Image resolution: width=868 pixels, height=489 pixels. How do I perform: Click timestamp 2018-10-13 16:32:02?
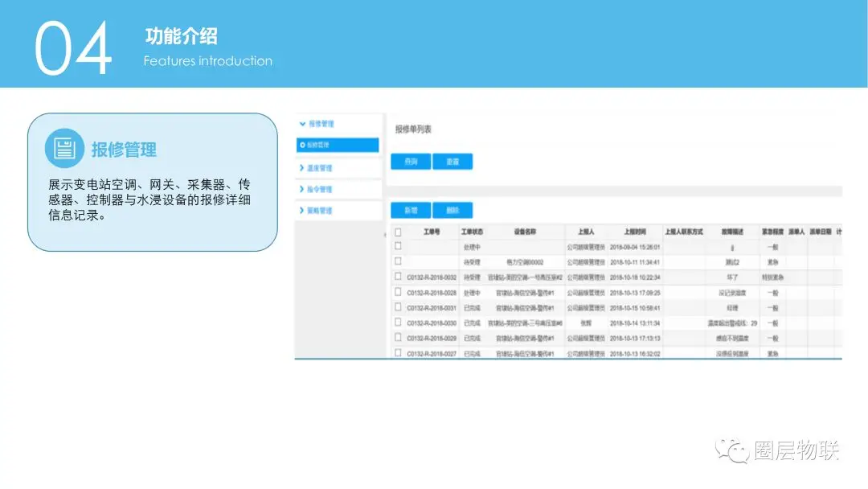pyautogui.click(x=635, y=354)
